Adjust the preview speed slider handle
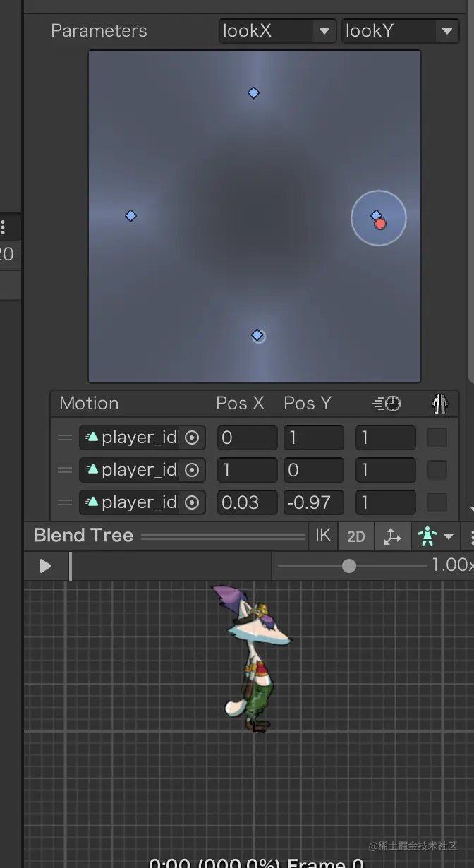This screenshot has height=868, width=474. coord(349,566)
